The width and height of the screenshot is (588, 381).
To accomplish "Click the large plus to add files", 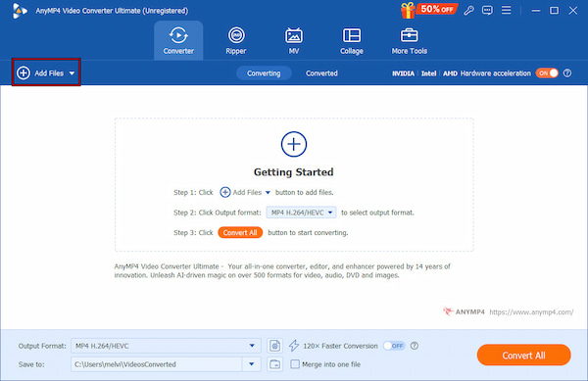I will 294,144.
